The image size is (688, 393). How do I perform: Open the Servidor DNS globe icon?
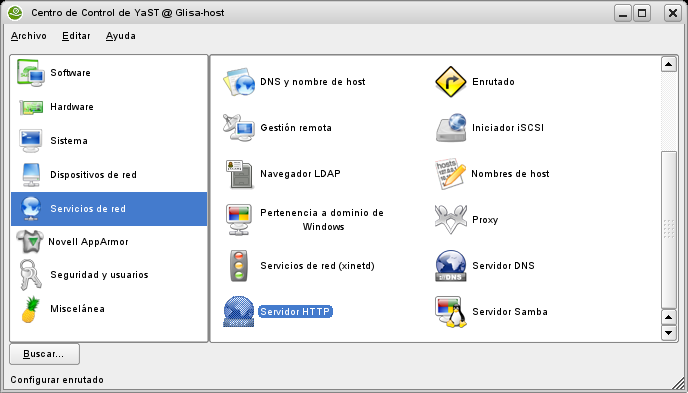click(x=451, y=266)
